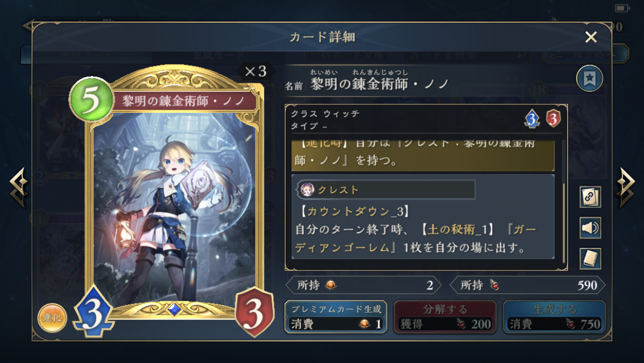
Task: Open related cards via the link icon
Action: [x=590, y=197]
